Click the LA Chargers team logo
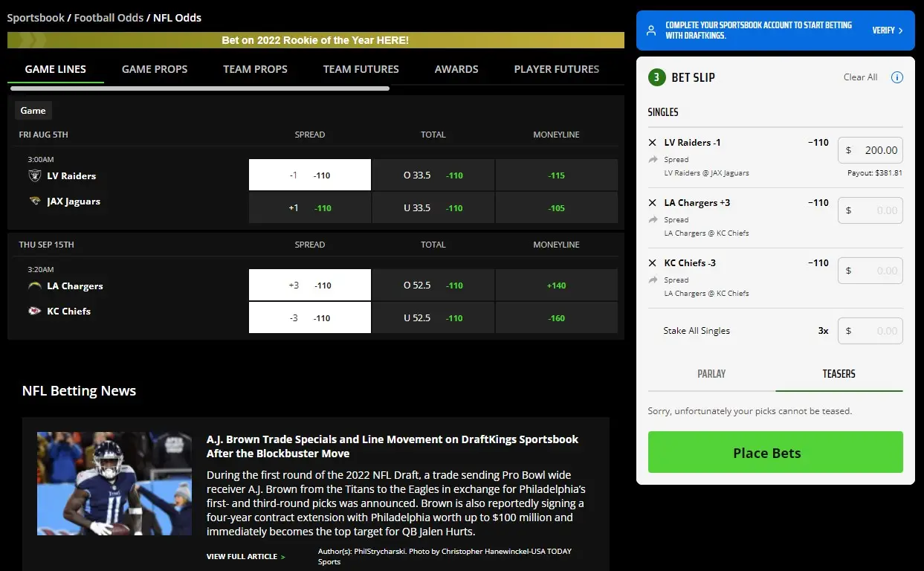 [x=34, y=285]
